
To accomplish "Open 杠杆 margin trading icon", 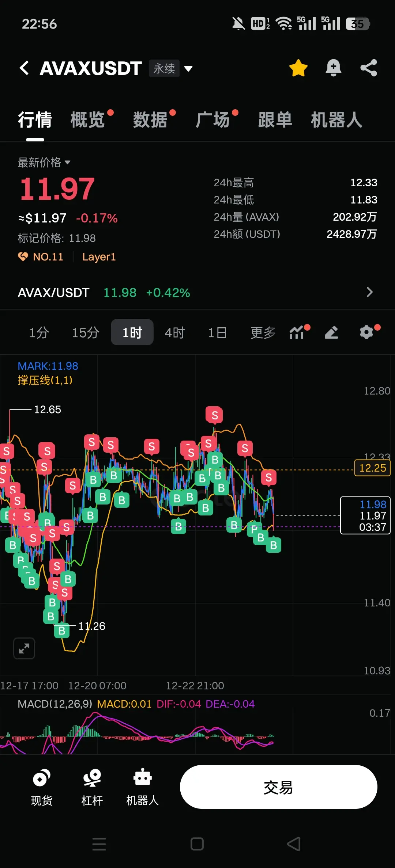I will click(x=92, y=787).
